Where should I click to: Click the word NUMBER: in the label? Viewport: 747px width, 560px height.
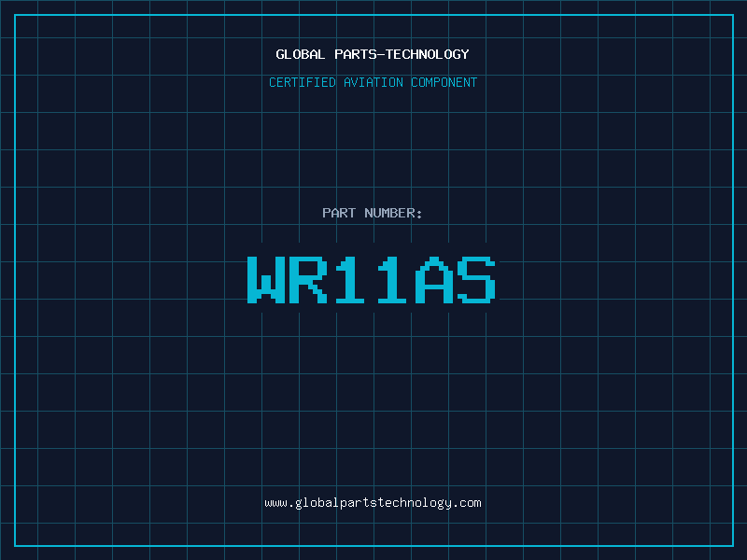[393, 213]
